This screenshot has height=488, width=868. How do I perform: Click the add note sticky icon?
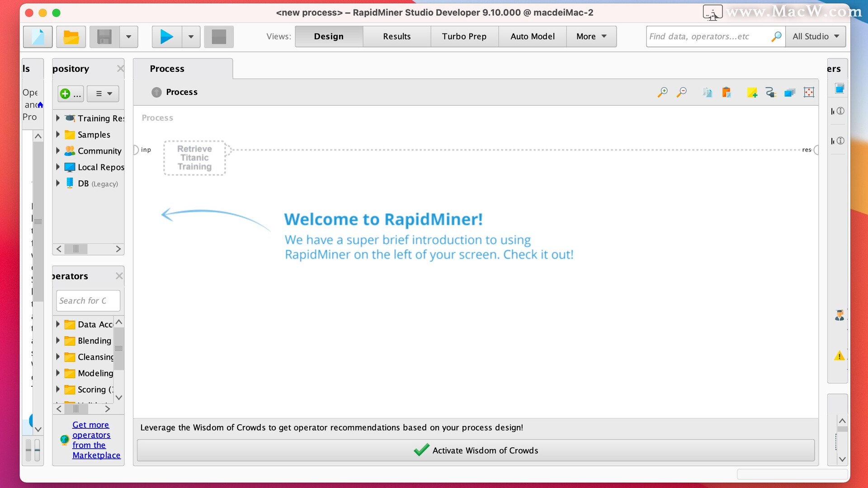point(752,92)
